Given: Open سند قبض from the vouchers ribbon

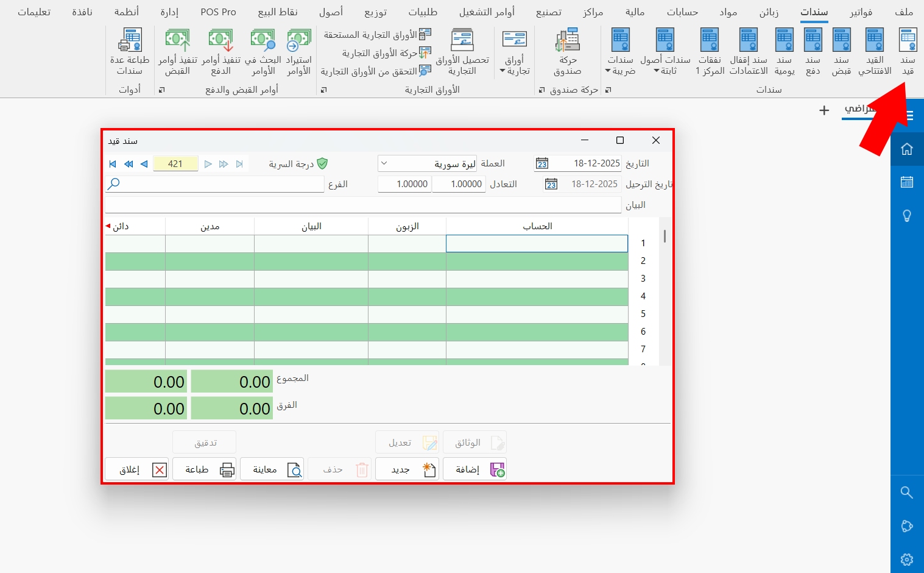Looking at the screenshot, I should 841,49.
